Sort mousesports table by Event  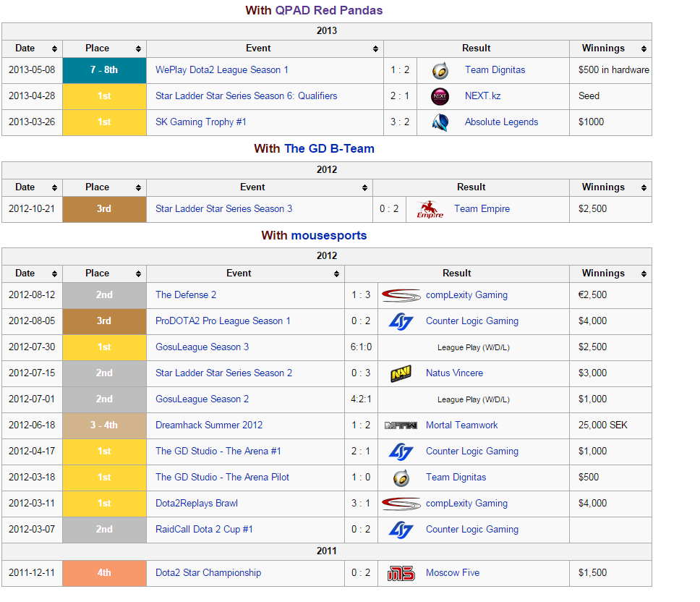336,274
